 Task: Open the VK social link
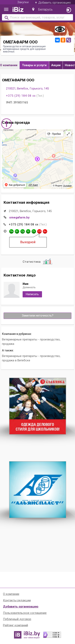57,40
